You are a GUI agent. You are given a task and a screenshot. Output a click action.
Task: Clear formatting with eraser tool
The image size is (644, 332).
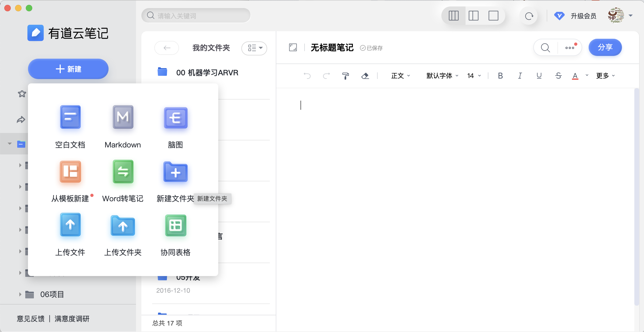point(365,76)
